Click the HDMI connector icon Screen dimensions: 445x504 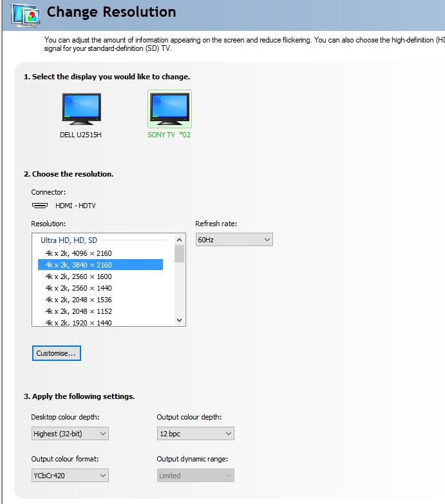pos(40,206)
